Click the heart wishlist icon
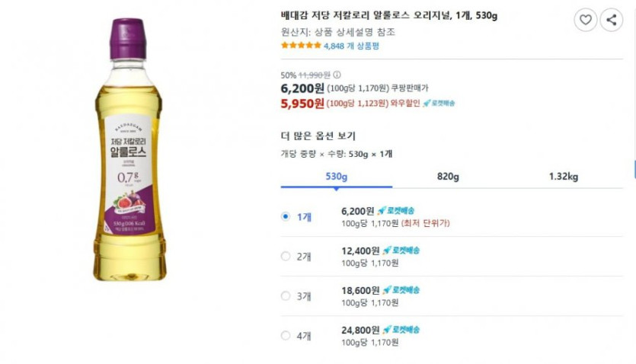This screenshot has width=636, height=364. tap(585, 21)
